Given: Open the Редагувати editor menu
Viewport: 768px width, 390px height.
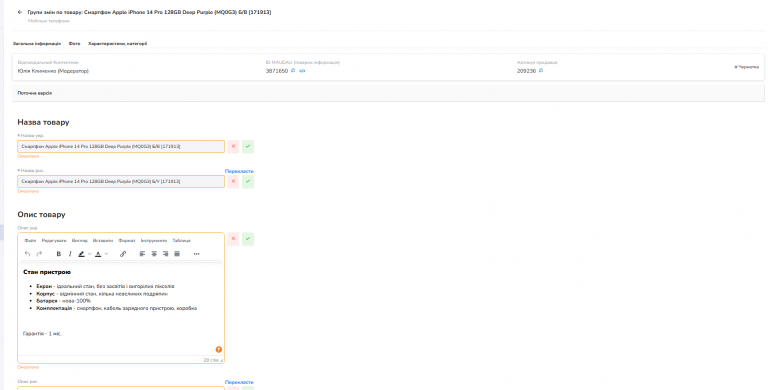Looking at the screenshot, I should (x=54, y=241).
